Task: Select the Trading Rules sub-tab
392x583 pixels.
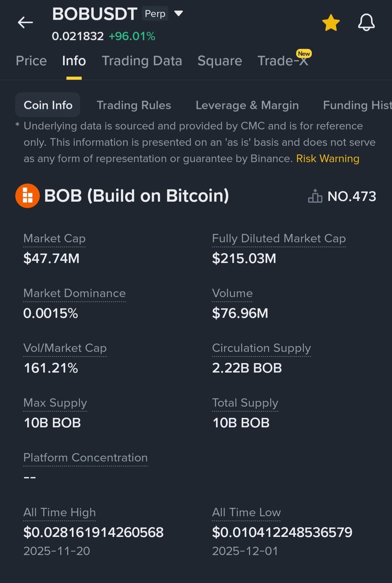Action: [x=134, y=105]
